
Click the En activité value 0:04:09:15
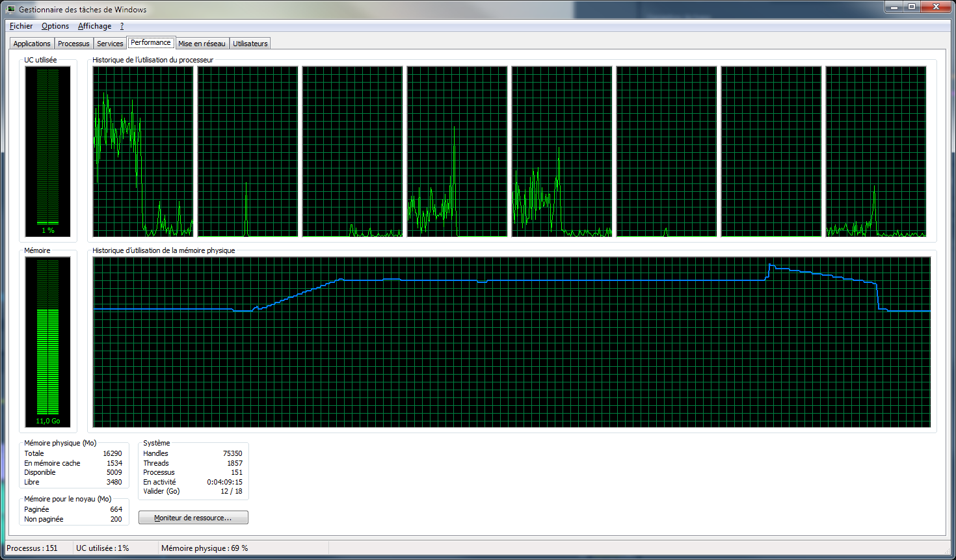pos(224,482)
